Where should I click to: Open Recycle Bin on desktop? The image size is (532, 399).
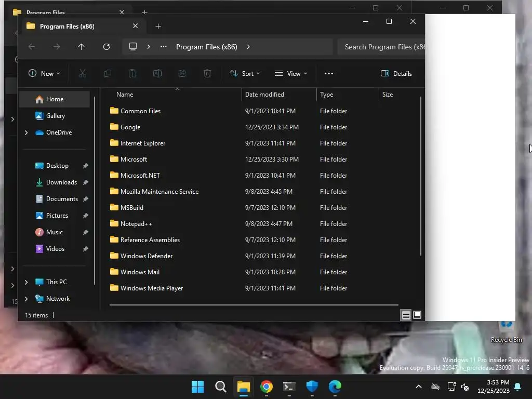pyautogui.click(x=506, y=332)
